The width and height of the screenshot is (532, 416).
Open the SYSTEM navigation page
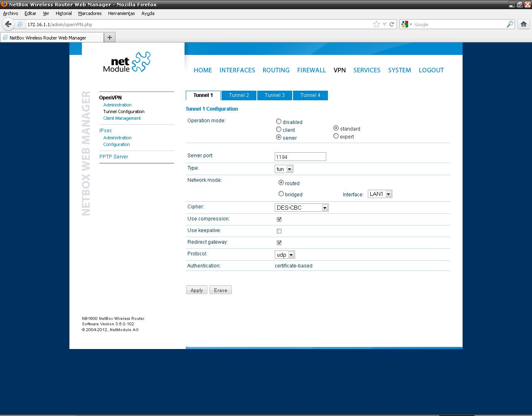[x=399, y=70]
